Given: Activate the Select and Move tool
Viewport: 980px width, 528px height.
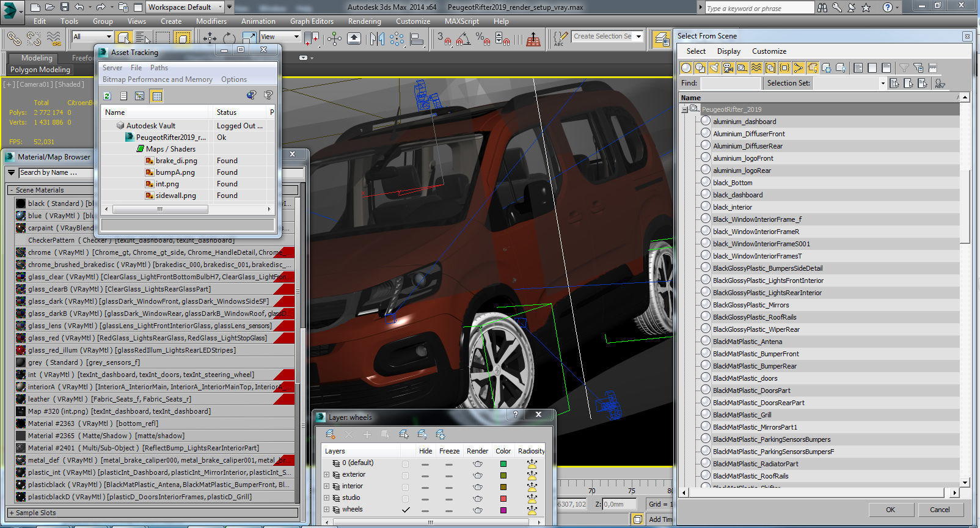Looking at the screenshot, I should pos(210,38).
